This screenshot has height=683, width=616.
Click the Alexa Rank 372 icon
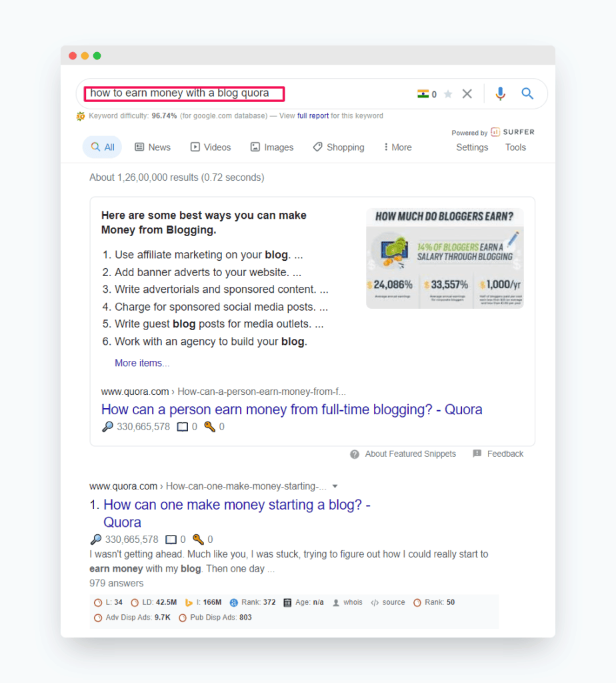point(234,603)
